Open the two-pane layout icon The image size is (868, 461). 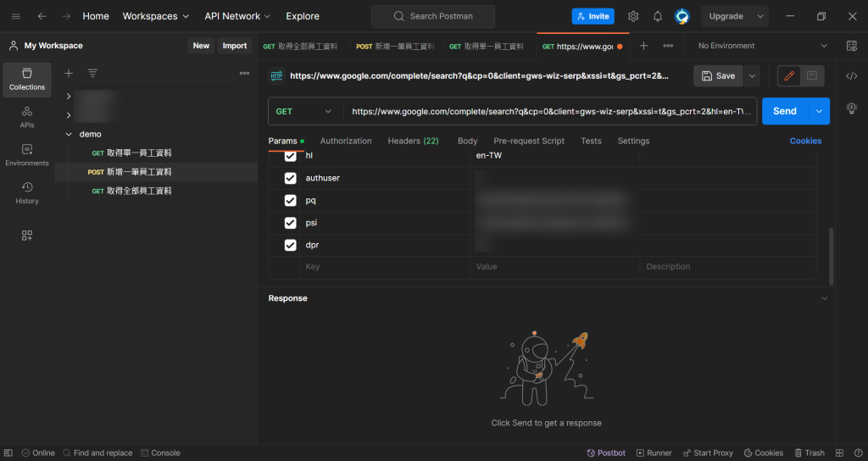click(x=840, y=453)
